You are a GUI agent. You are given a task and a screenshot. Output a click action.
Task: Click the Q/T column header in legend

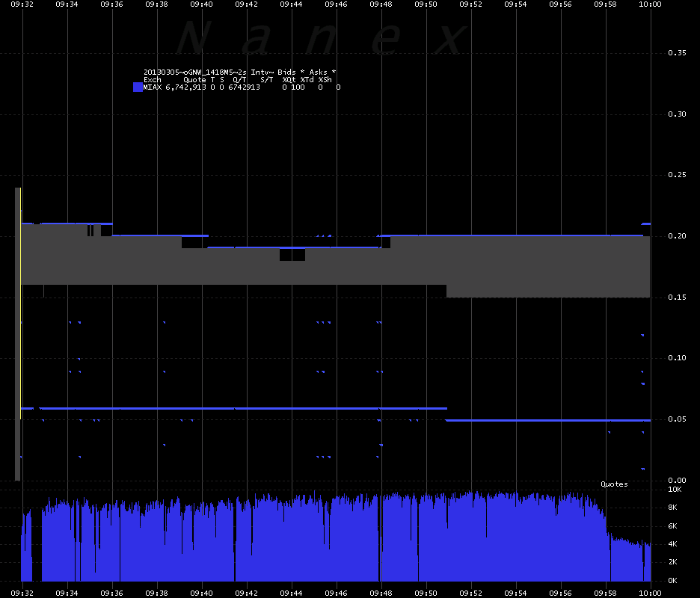tap(239, 80)
